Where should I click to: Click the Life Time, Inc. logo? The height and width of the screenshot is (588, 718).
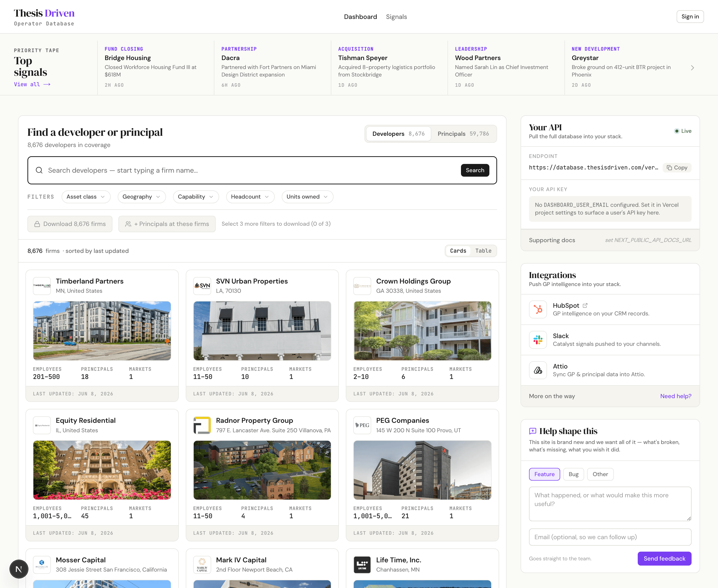[362, 565]
